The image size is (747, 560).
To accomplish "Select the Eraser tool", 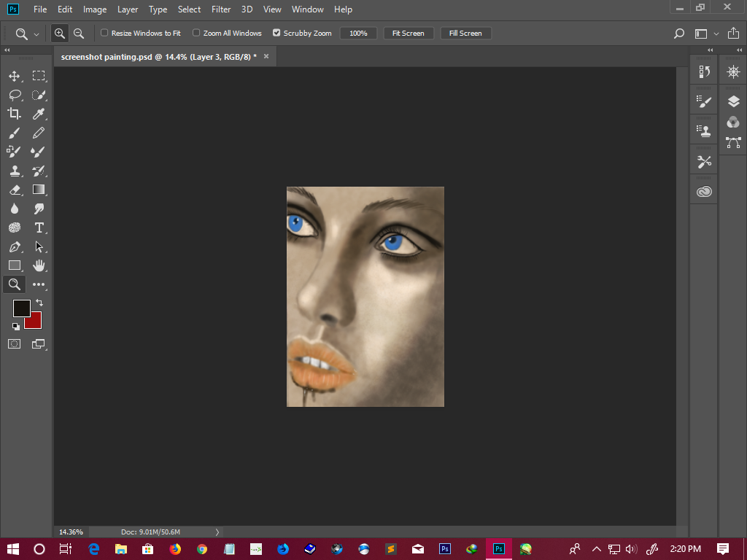I will click(x=14, y=190).
